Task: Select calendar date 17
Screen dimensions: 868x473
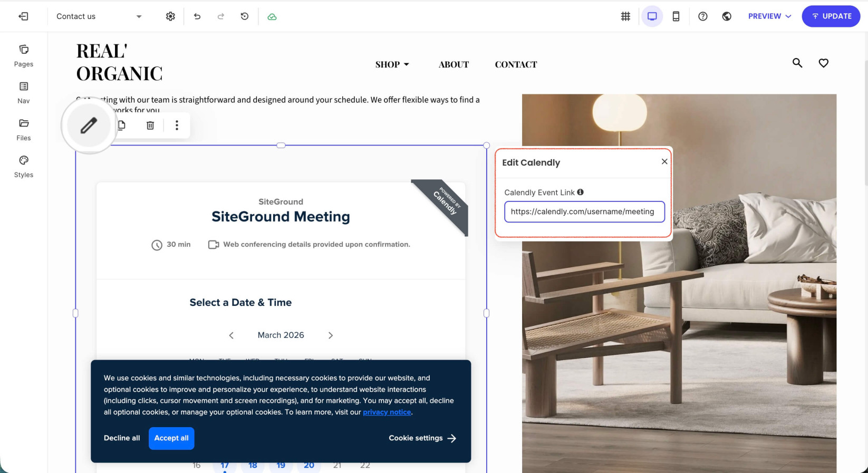Action: [x=225, y=465]
